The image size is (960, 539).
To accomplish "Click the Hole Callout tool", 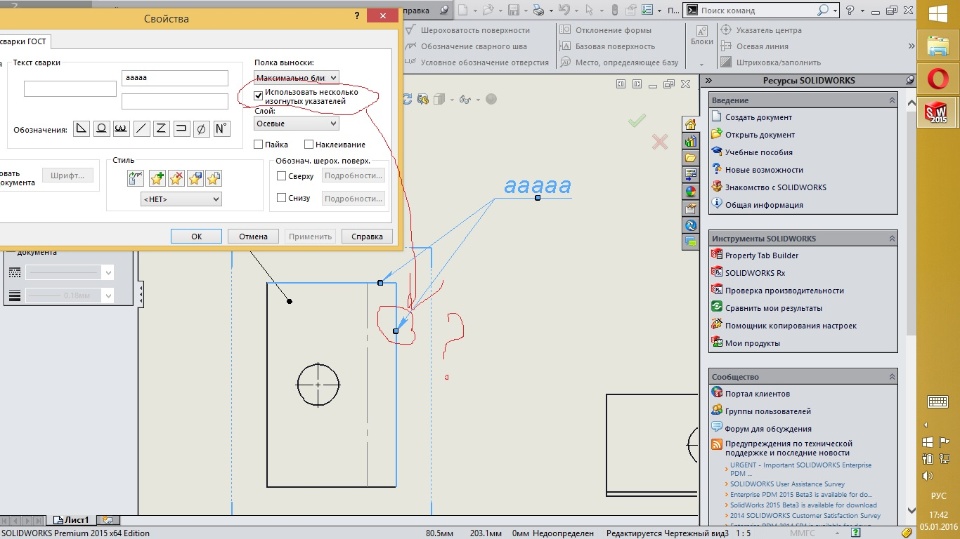I will tap(477, 62).
